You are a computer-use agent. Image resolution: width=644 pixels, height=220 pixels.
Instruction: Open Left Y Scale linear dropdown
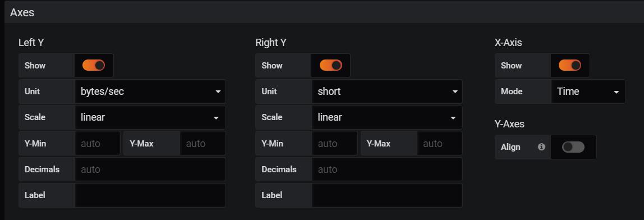(x=150, y=117)
